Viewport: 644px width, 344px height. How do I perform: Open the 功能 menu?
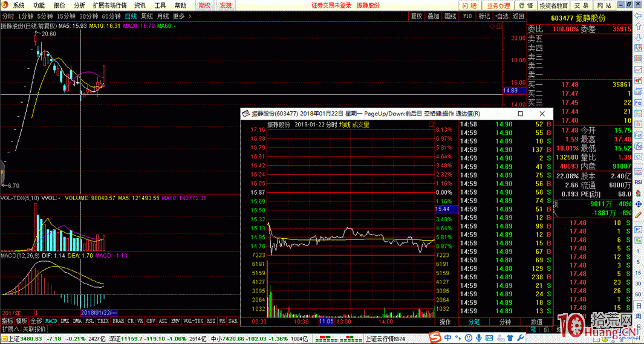click(x=39, y=5)
